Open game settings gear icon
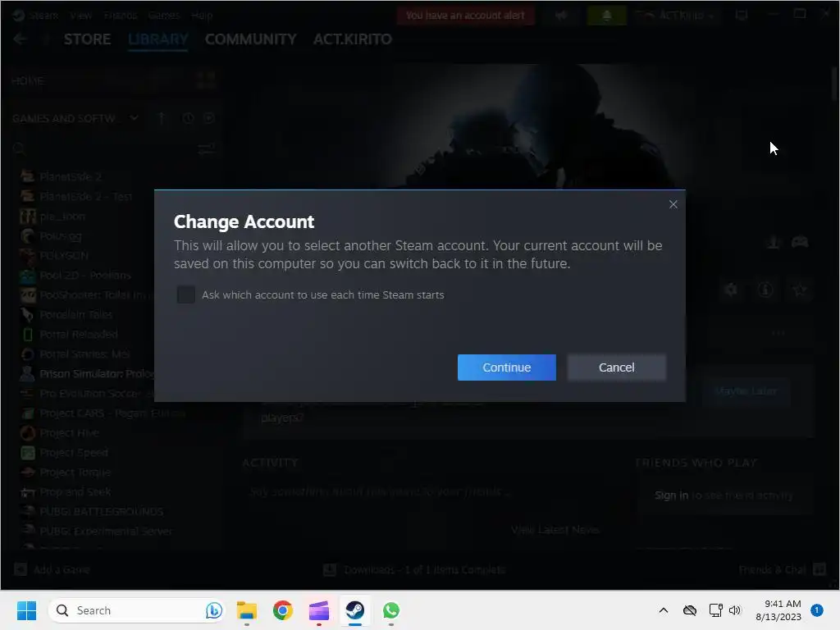This screenshot has height=630, width=840. 731,290
